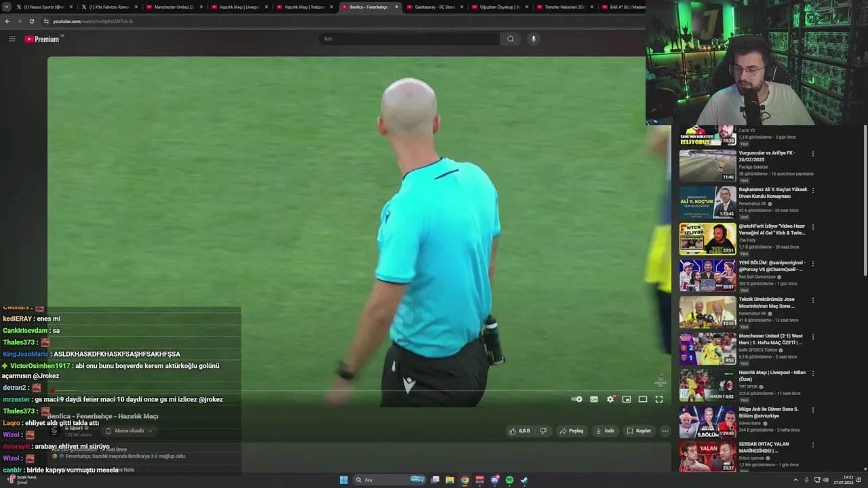
Task: Open the volume control in system tray
Action: pyautogui.click(x=825, y=480)
